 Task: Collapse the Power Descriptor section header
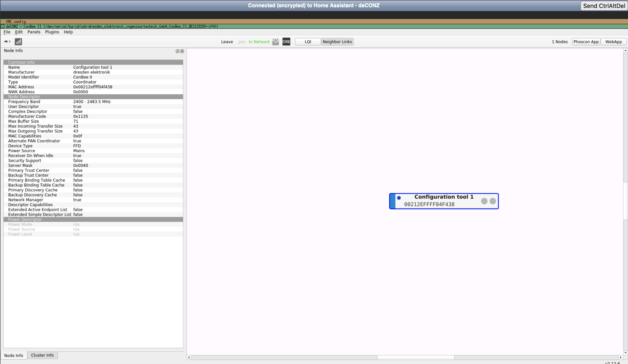(x=93, y=219)
